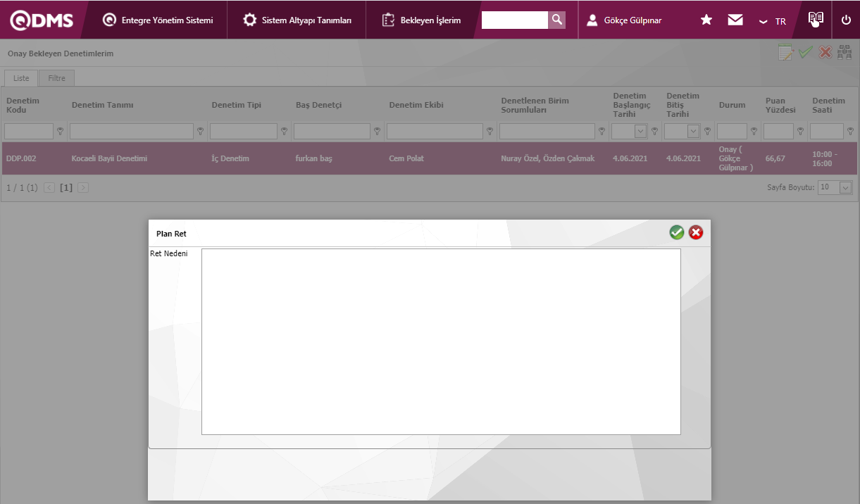Click Durum filter input
This screenshot has height=504, width=860.
[732, 131]
